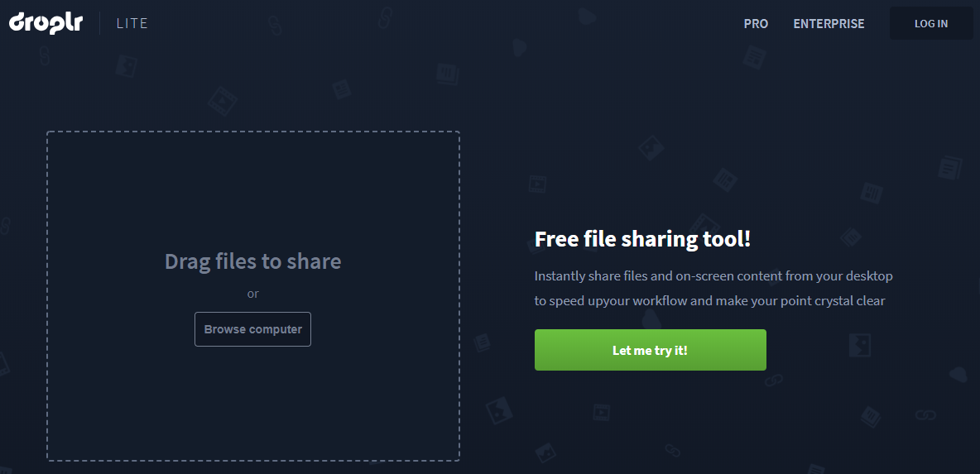Click the Drag files to share heading
The width and height of the screenshot is (980, 474).
252,261
